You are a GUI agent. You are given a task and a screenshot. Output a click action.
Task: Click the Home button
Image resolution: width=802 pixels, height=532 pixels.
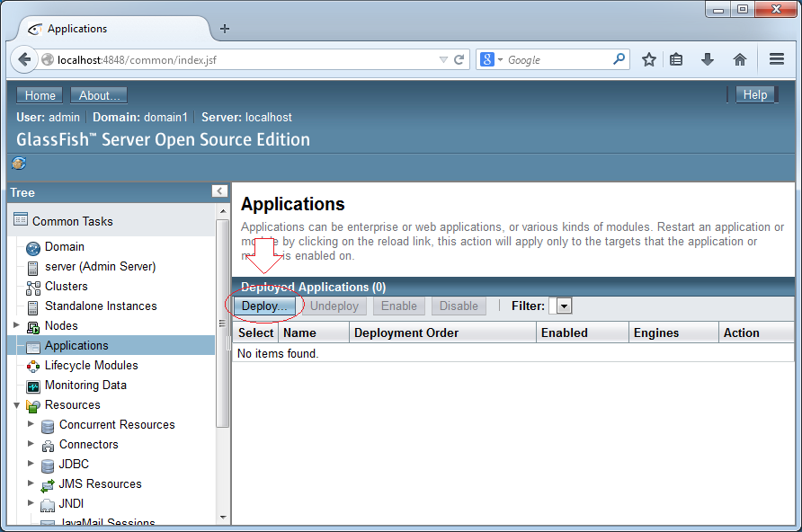[40, 95]
